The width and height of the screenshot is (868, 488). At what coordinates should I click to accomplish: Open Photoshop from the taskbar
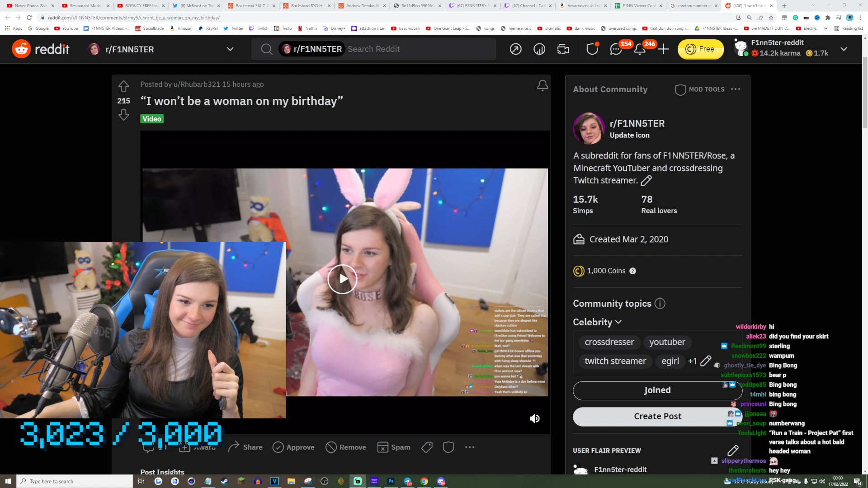[x=391, y=481]
